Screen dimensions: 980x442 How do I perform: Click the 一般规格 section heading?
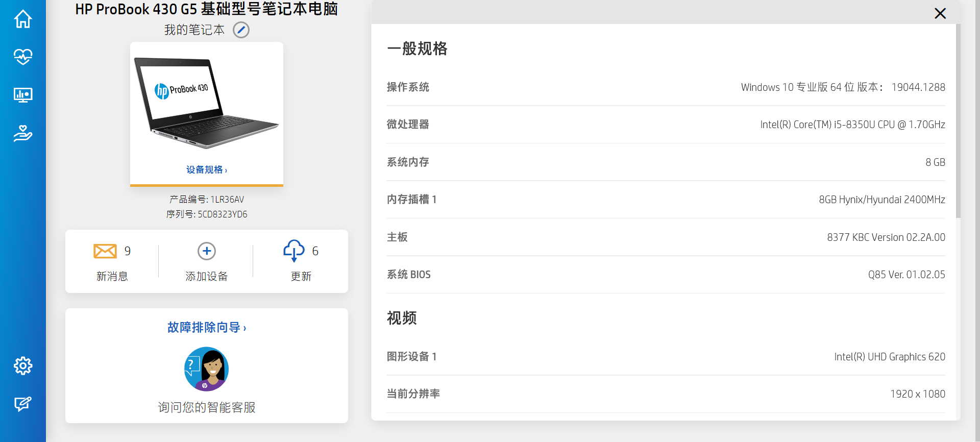[x=417, y=48]
